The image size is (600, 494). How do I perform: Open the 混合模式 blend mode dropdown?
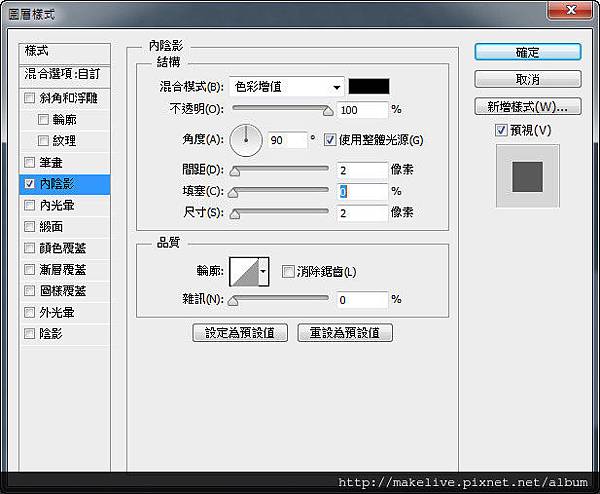pyautogui.click(x=287, y=87)
